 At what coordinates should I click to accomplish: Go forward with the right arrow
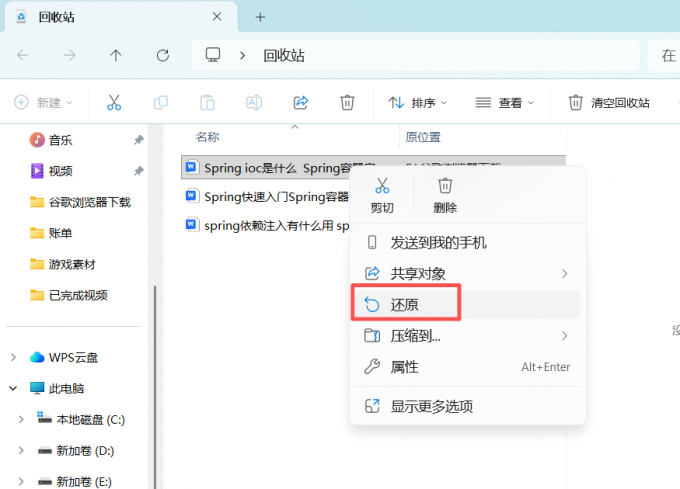[69, 55]
